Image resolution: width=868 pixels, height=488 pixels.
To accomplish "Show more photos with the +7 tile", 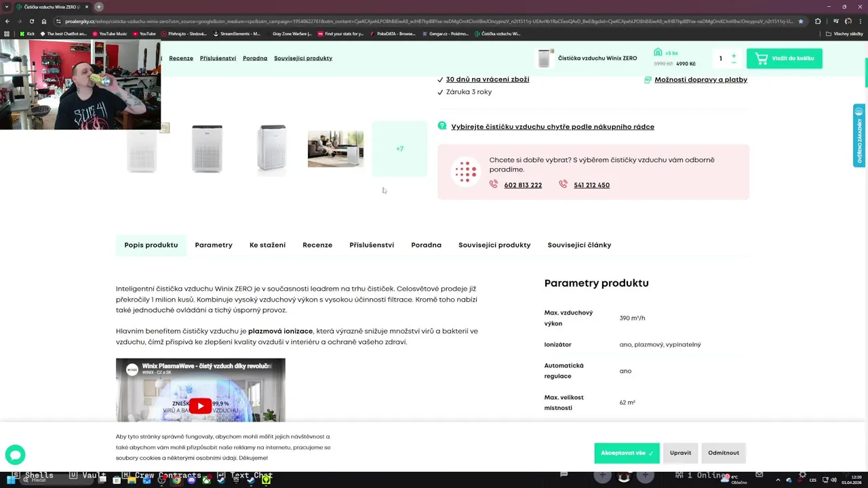I will coord(399,148).
